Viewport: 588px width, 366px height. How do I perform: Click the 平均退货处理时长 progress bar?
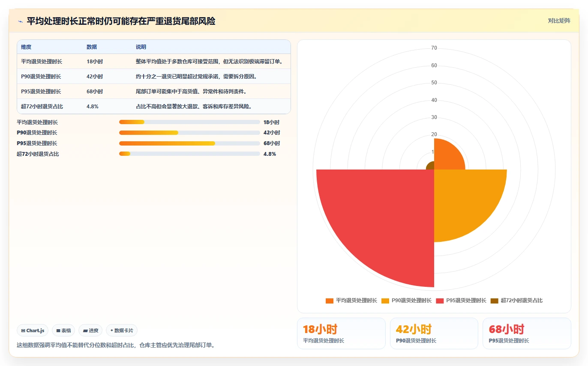point(189,122)
